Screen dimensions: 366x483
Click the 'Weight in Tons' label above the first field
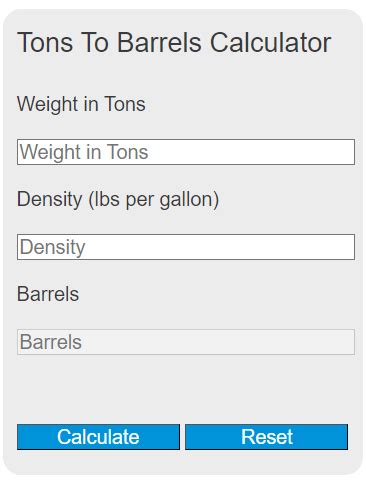pos(81,104)
